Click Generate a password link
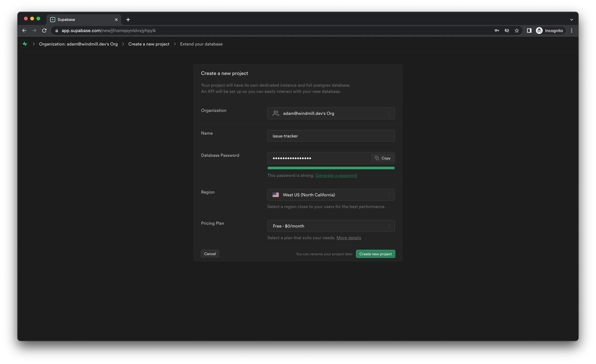The width and height of the screenshot is (596, 364). pos(336,175)
